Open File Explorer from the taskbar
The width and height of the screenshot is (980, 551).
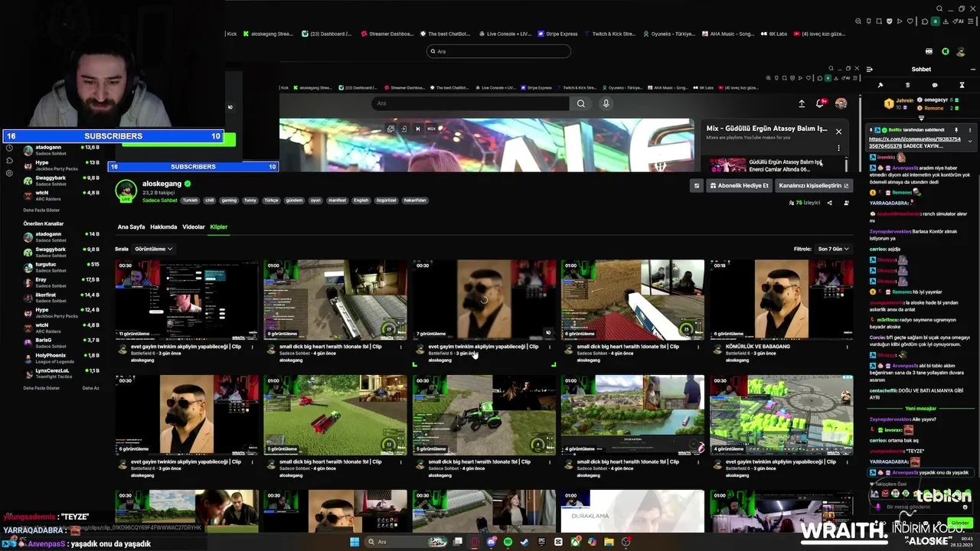pos(609,542)
